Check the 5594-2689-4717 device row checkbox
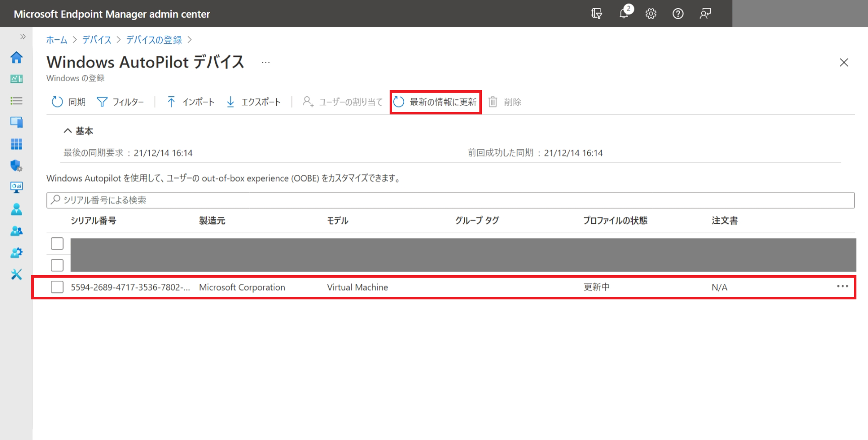This screenshot has width=868, height=440. click(x=57, y=287)
